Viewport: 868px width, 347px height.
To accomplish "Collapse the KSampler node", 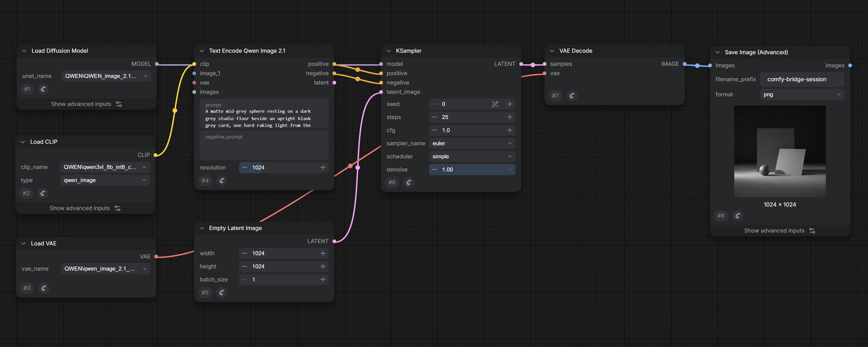I will 388,51.
